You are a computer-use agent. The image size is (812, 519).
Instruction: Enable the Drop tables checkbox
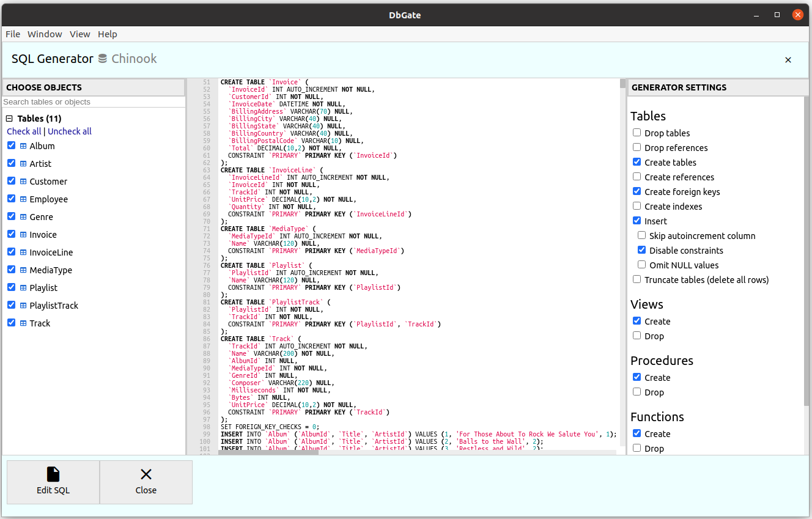(637, 133)
